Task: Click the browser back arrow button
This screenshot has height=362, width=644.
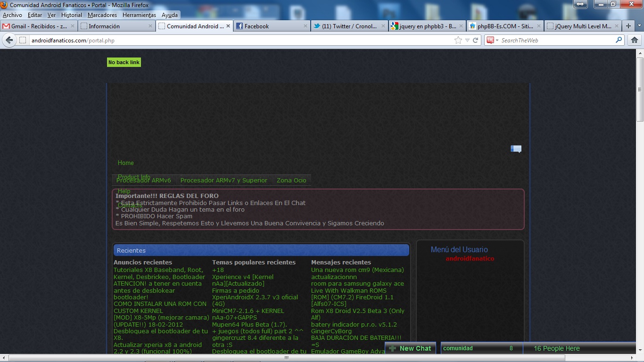Action: click(9, 41)
